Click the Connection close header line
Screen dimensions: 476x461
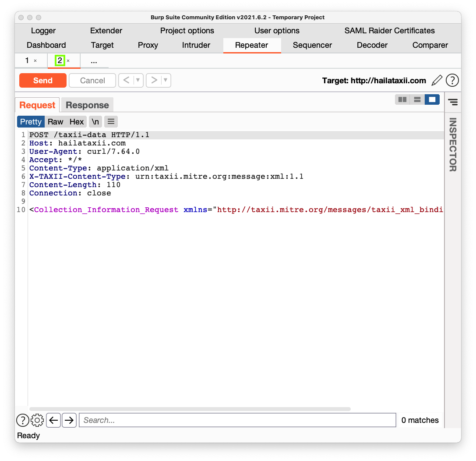(70, 193)
